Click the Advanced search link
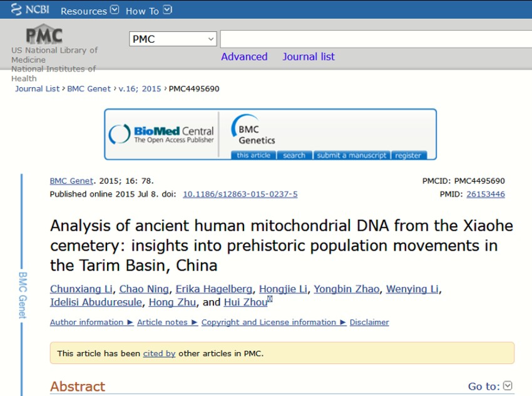 pyautogui.click(x=244, y=56)
